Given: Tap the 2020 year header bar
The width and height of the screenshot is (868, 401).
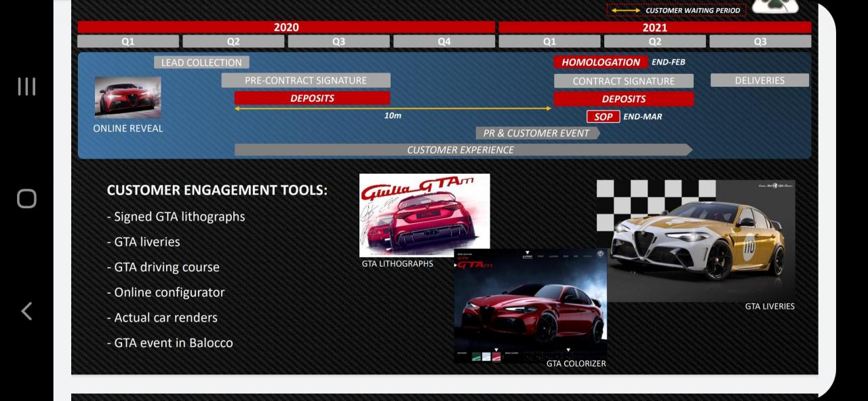Looking at the screenshot, I should tap(286, 27).
